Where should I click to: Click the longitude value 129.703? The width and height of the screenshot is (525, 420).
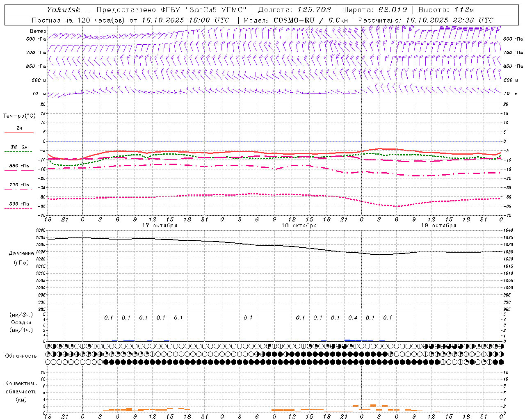pyautogui.click(x=313, y=10)
